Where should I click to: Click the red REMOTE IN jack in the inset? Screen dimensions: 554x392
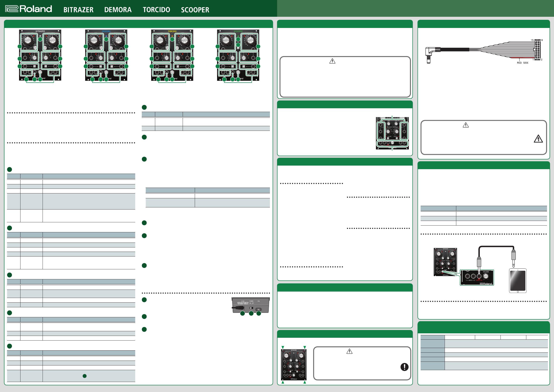pos(479,276)
